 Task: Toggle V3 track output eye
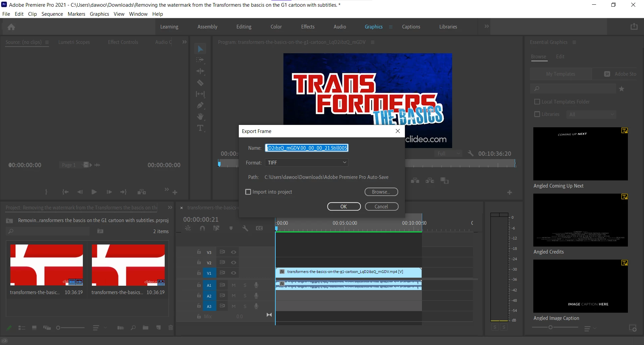click(234, 252)
